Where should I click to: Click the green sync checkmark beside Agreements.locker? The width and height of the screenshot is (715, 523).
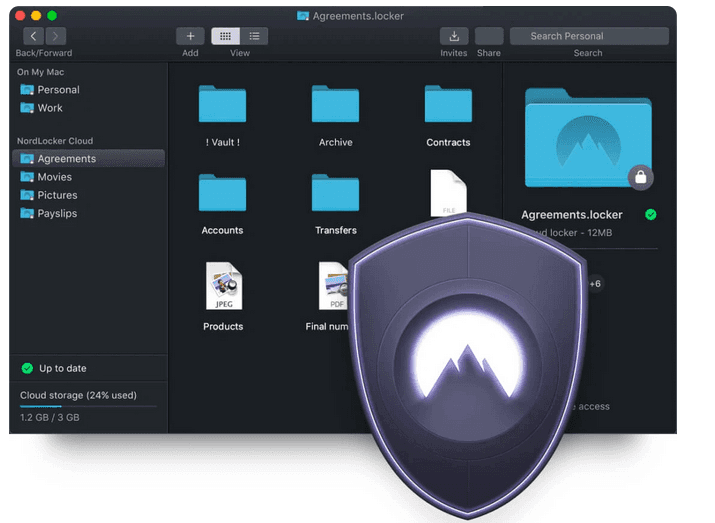coord(651,214)
